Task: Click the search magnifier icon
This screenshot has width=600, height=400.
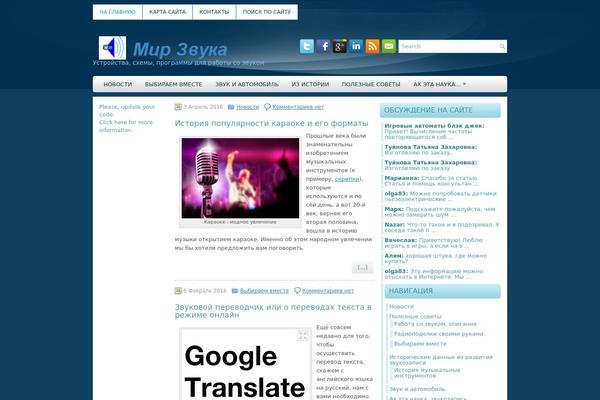Action: [502, 47]
